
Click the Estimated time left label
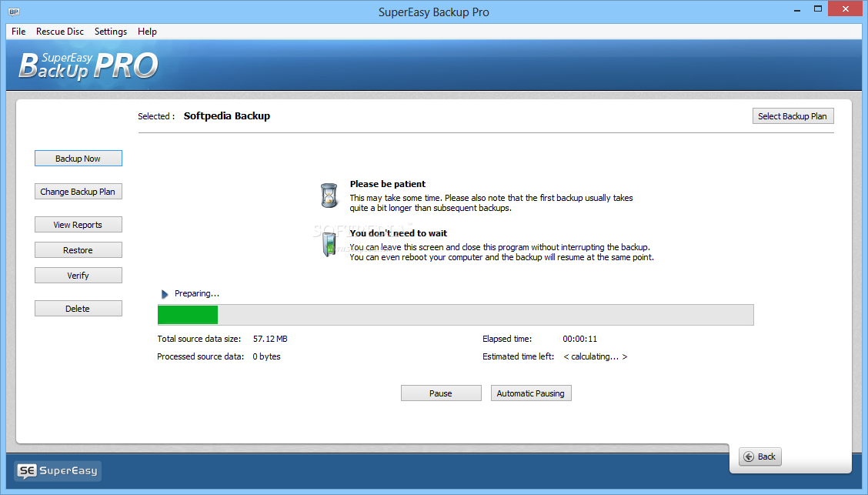(518, 356)
